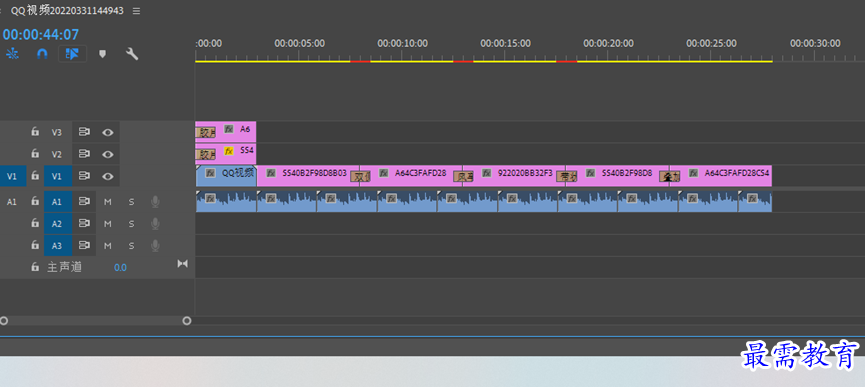Toggle Linked Selection icon

73,53
